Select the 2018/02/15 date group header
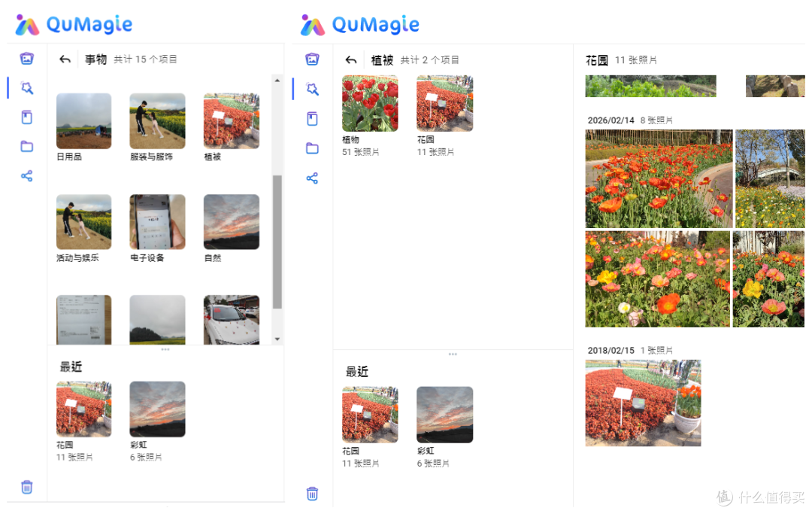 point(611,350)
